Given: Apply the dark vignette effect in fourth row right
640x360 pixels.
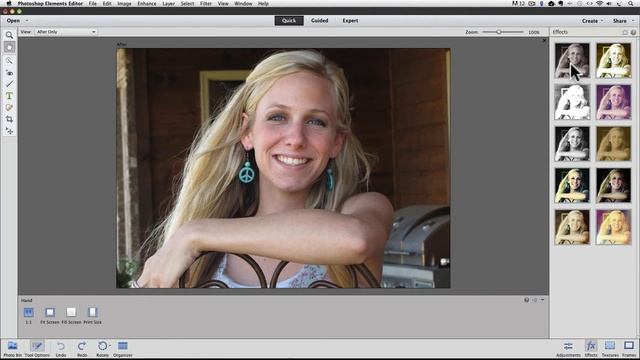Looking at the screenshot, I should point(613,185).
